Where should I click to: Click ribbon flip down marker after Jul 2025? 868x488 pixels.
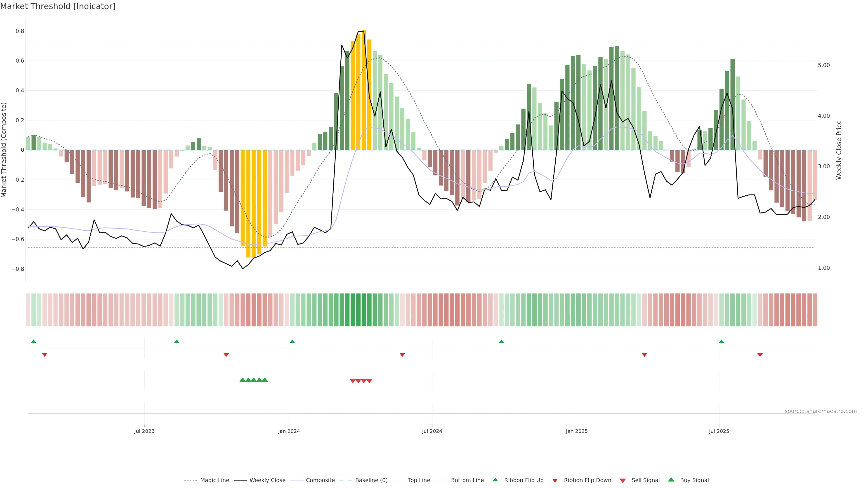pyautogui.click(x=760, y=355)
